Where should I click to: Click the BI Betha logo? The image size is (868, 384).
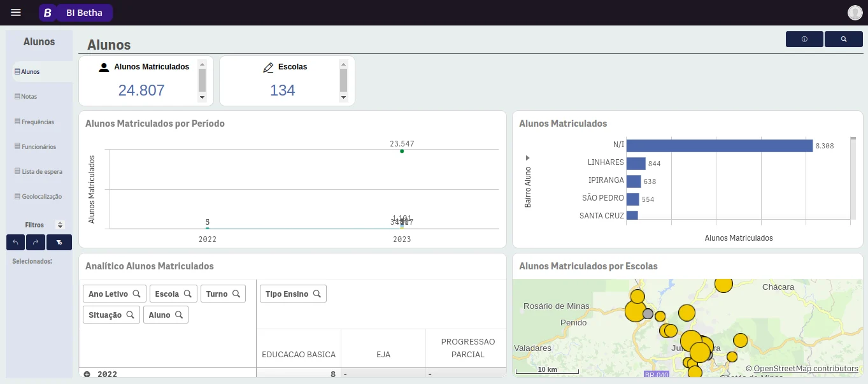pos(76,13)
